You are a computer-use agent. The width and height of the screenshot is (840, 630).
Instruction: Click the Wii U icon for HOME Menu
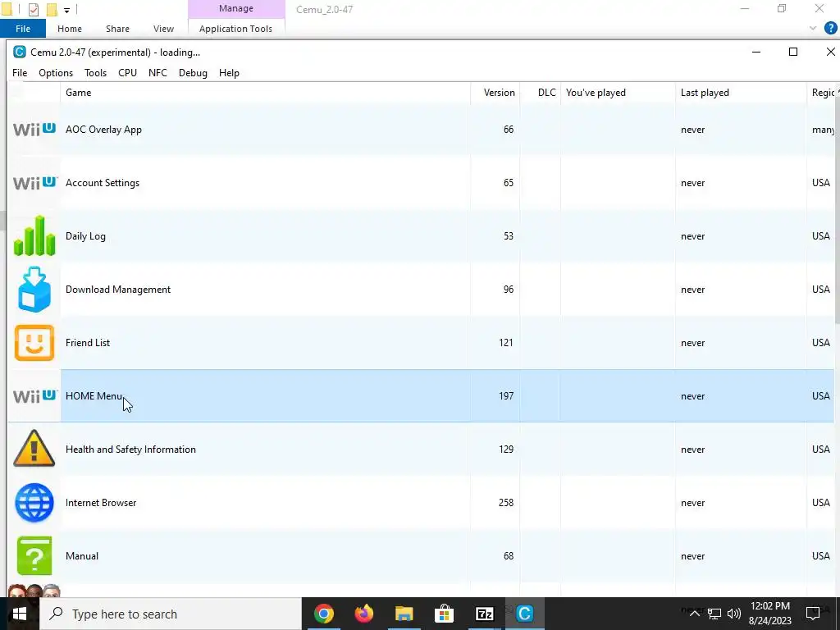pyautogui.click(x=34, y=396)
